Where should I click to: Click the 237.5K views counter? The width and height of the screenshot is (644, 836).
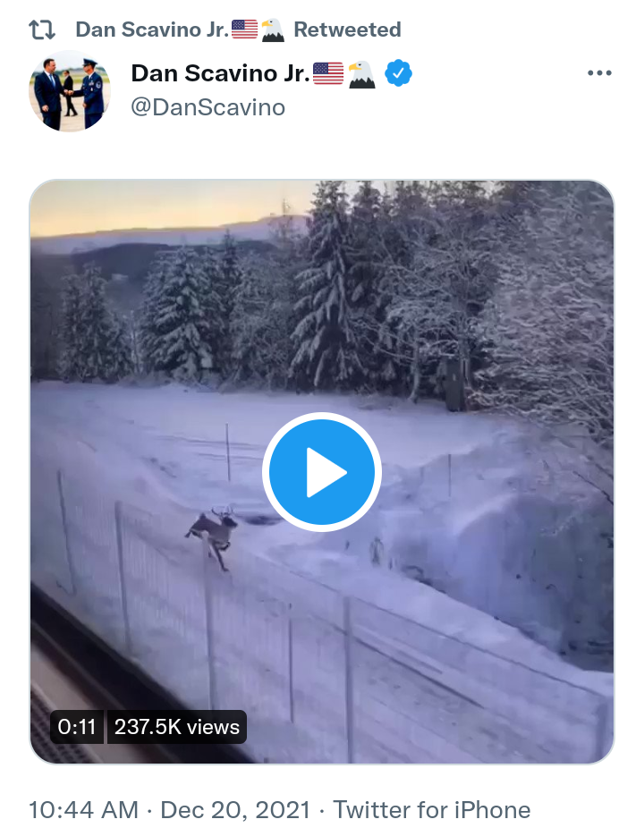[176, 727]
